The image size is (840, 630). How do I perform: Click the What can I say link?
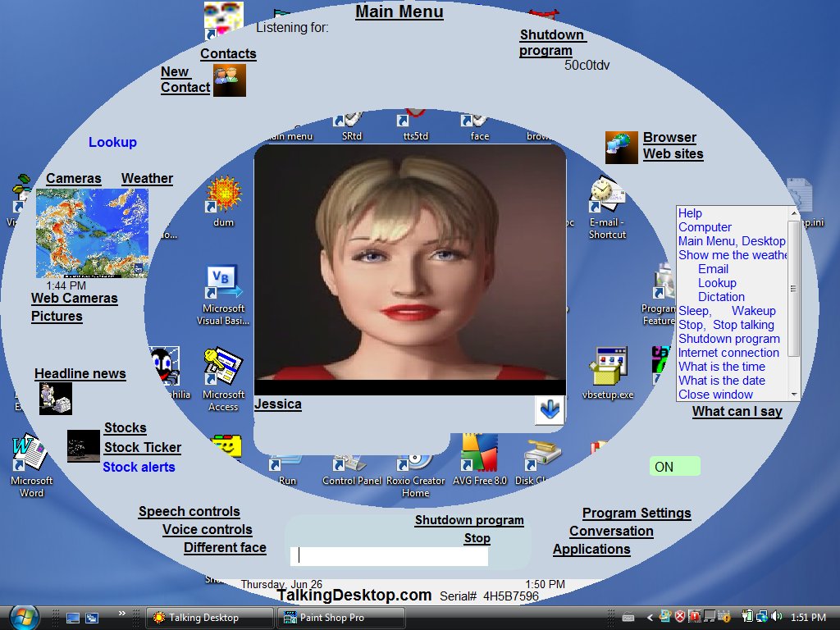(737, 412)
